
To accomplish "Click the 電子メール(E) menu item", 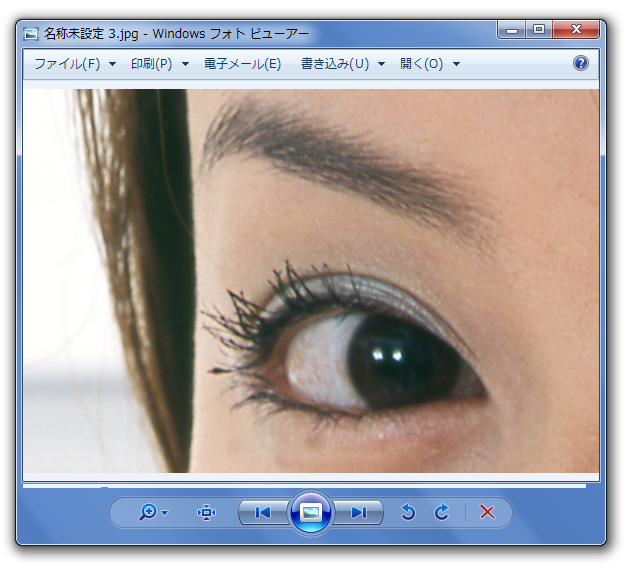I will [242, 64].
